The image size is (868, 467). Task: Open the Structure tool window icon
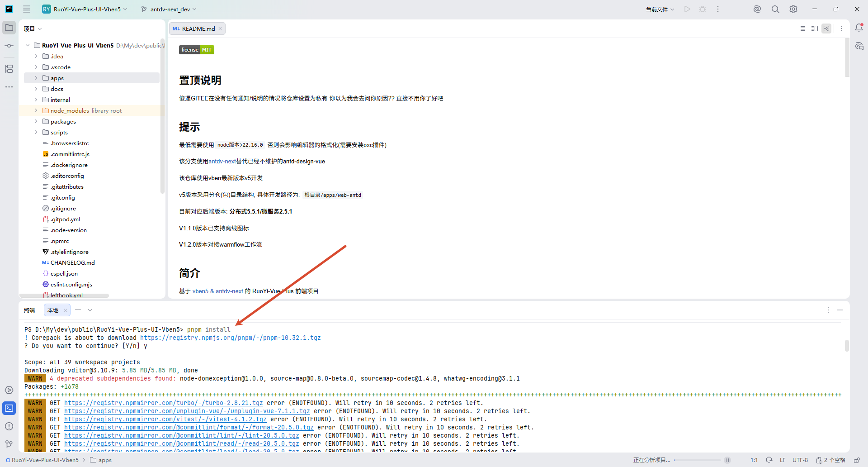(x=9, y=69)
